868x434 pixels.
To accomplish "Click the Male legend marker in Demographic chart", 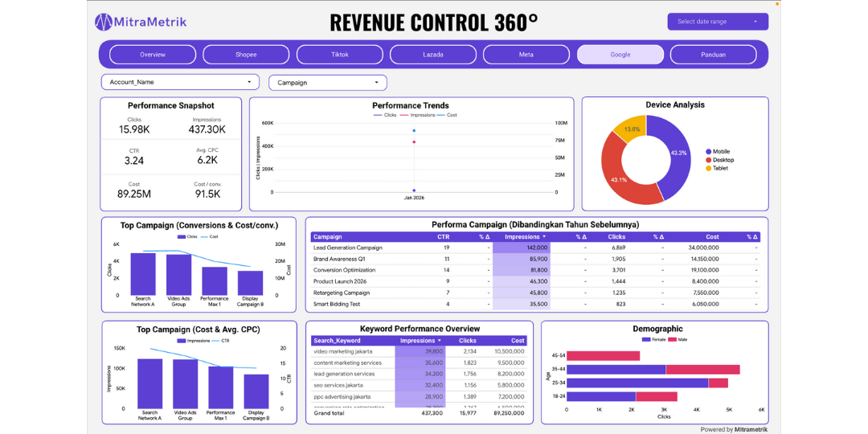I will pos(663,340).
